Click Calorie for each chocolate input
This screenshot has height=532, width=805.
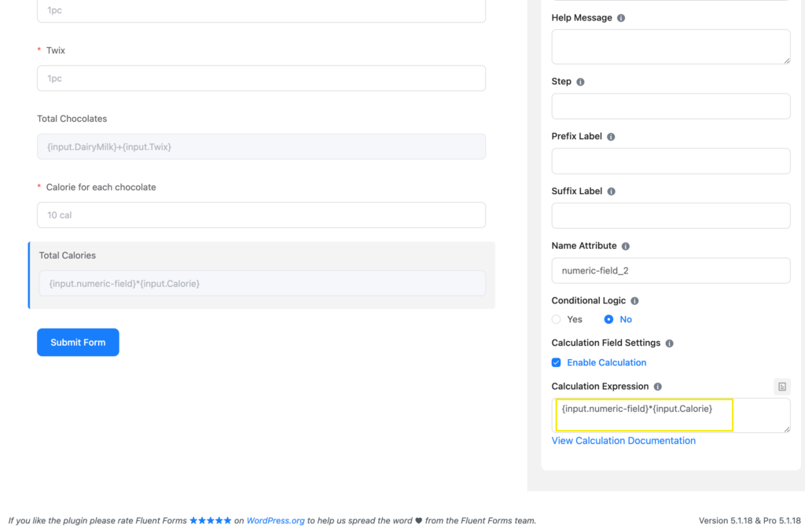pos(261,215)
